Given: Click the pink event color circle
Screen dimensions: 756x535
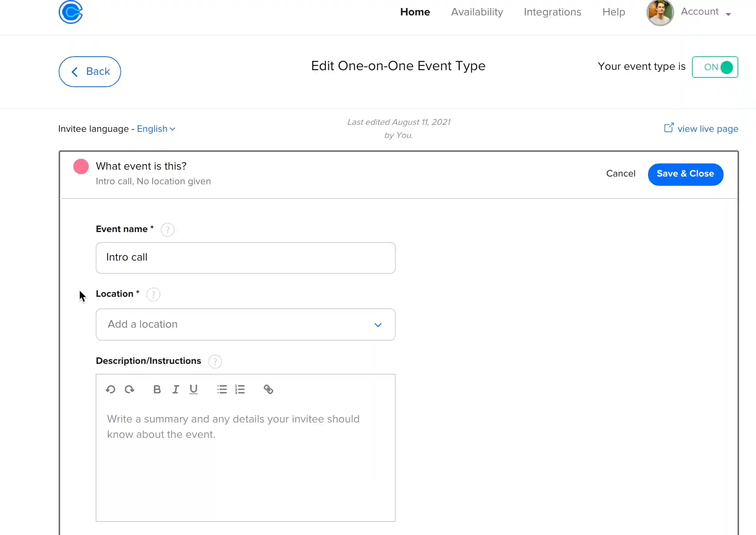Looking at the screenshot, I should [x=81, y=167].
